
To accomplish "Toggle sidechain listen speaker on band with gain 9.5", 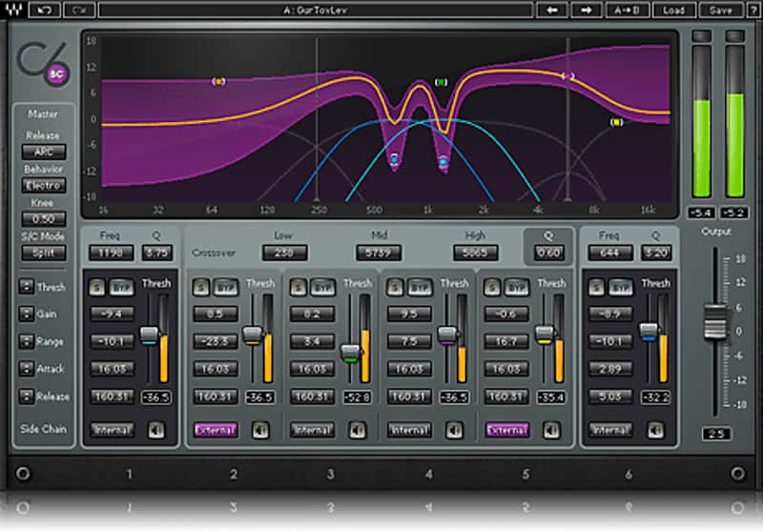I will pyautogui.click(x=454, y=430).
